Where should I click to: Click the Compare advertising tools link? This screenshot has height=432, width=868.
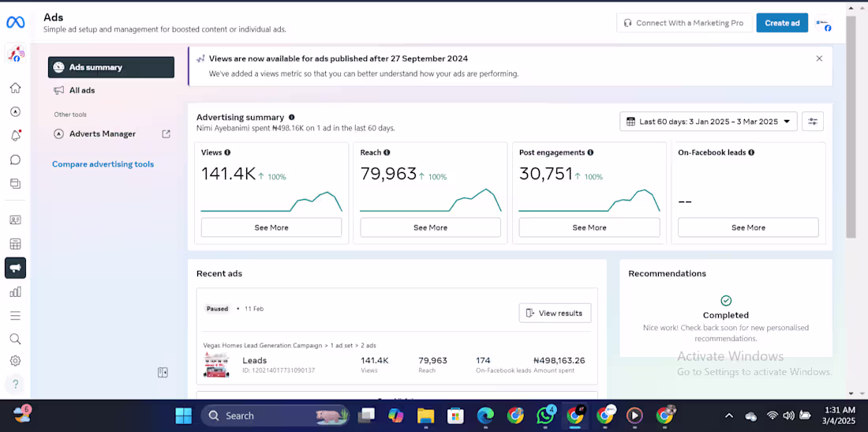coord(103,164)
